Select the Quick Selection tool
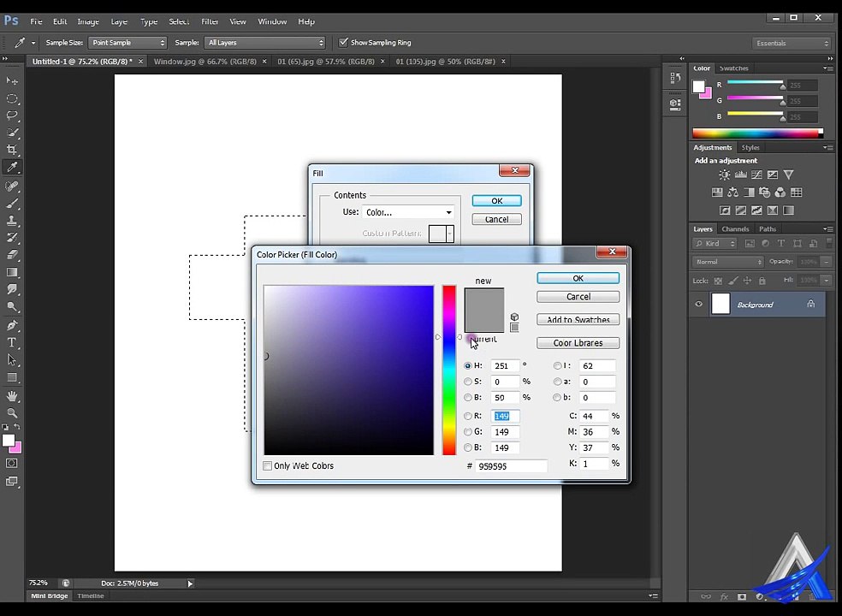This screenshot has height=616, width=842. coord(12,133)
